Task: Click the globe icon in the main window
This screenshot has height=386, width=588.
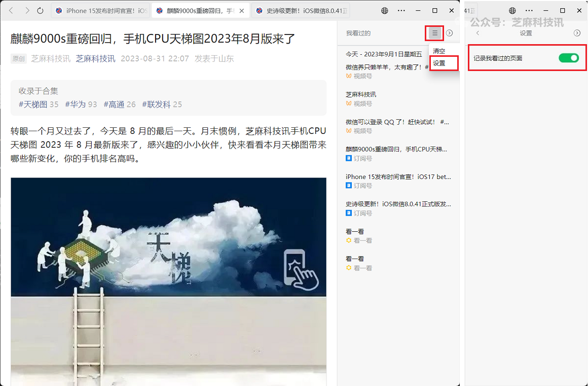Action: tap(384, 11)
